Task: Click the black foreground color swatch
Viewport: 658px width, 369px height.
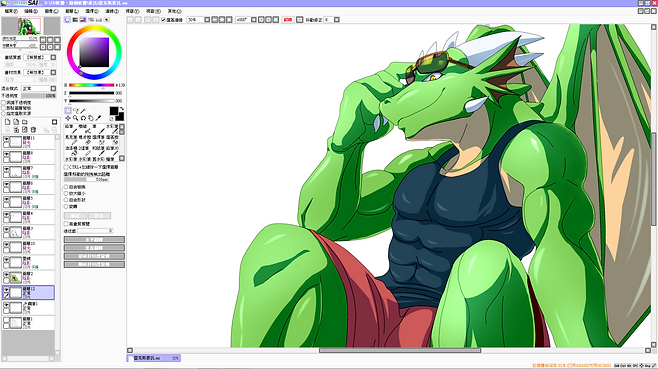Action: (x=114, y=111)
